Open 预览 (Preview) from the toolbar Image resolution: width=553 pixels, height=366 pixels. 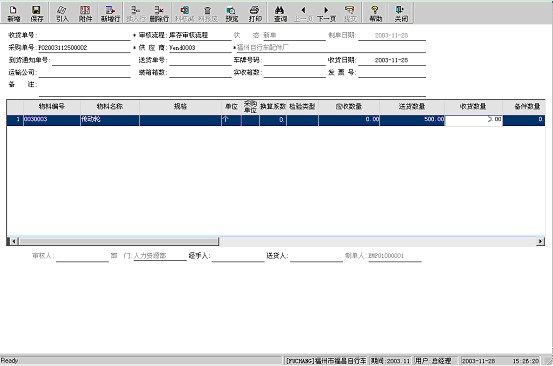tap(232, 13)
